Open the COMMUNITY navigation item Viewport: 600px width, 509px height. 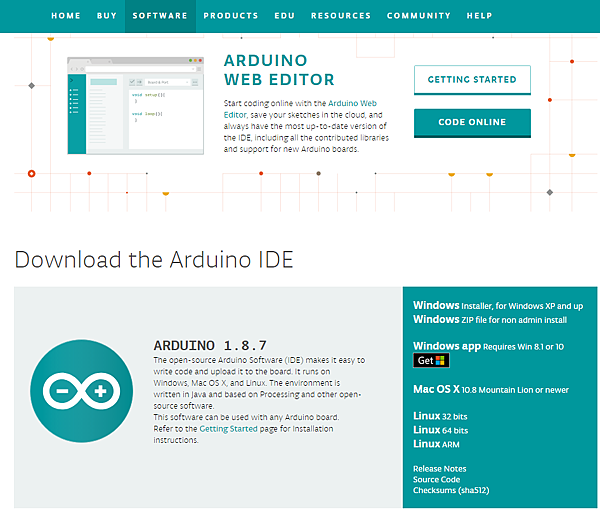point(419,16)
